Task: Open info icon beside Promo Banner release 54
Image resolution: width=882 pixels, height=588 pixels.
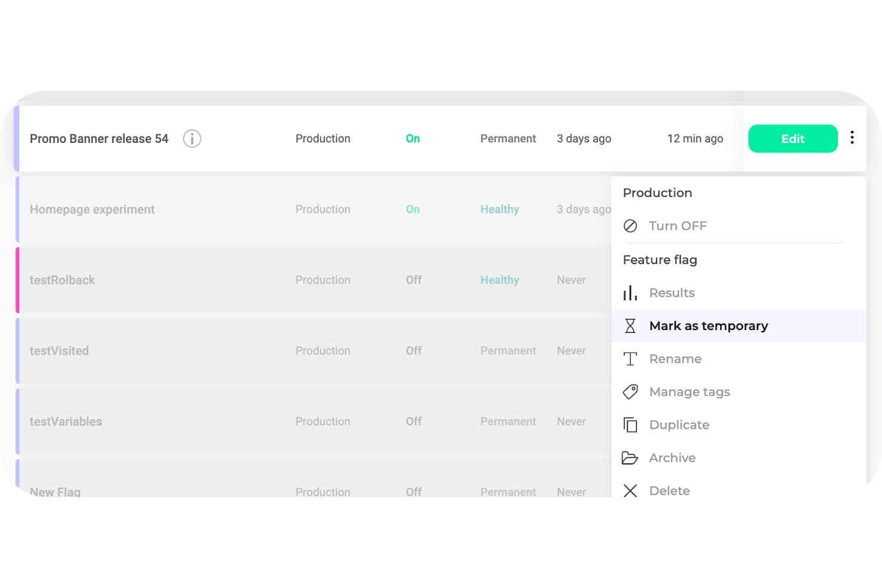Action: (192, 139)
